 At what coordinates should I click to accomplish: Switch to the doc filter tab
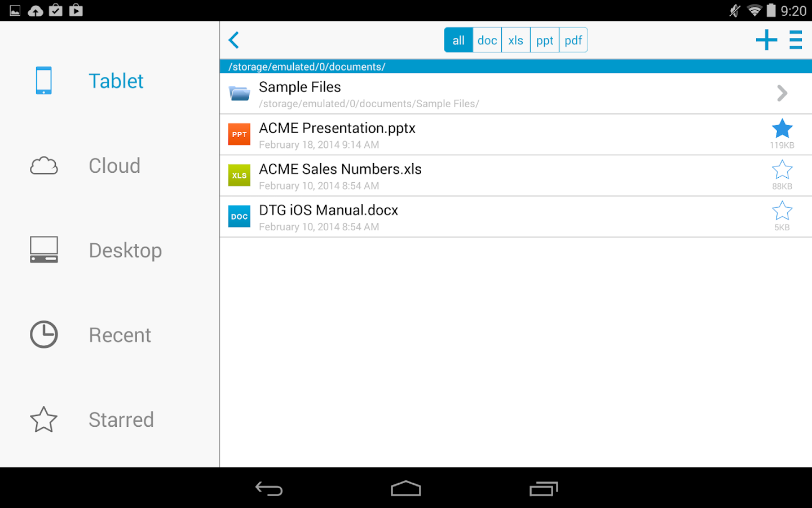[486, 40]
